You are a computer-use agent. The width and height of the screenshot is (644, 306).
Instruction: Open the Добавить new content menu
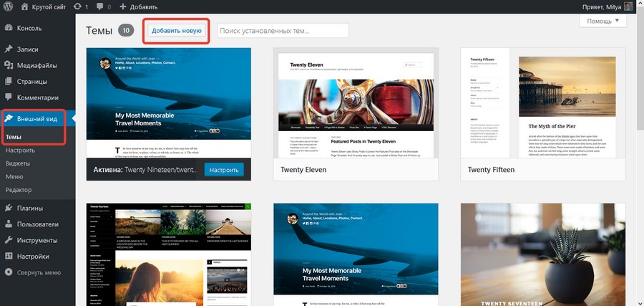click(x=138, y=7)
